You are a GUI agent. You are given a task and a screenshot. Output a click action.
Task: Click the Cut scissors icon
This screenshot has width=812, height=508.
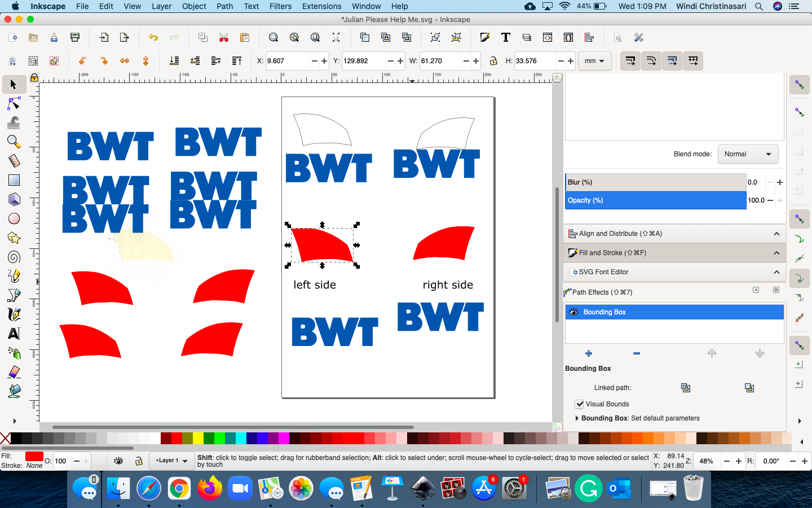point(224,37)
